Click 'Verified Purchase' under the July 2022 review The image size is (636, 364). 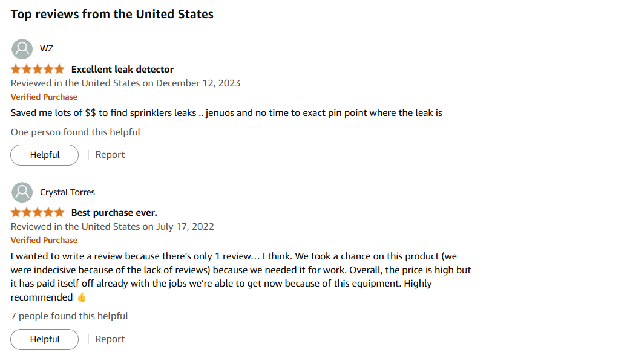pos(44,240)
